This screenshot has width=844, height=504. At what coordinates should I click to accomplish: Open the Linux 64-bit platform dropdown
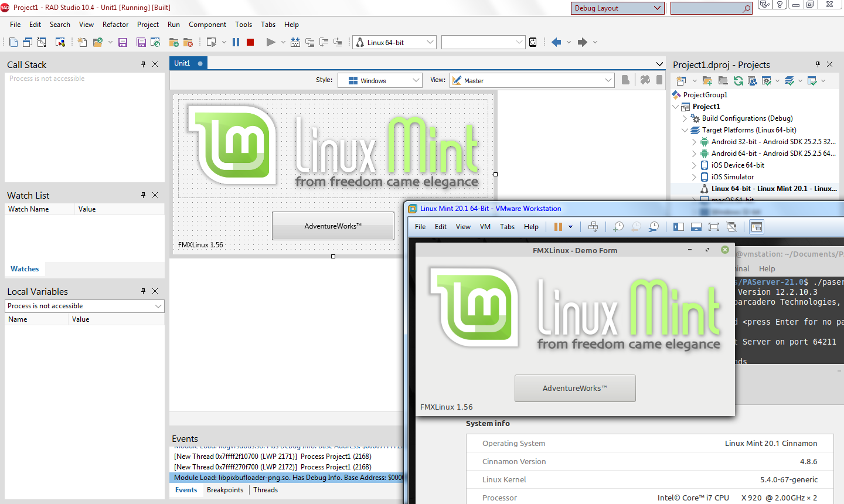pyautogui.click(x=430, y=42)
